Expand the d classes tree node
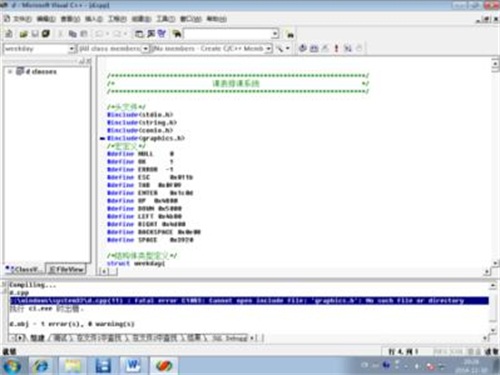This screenshot has width=500, height=375. click(x=10, y=71)
